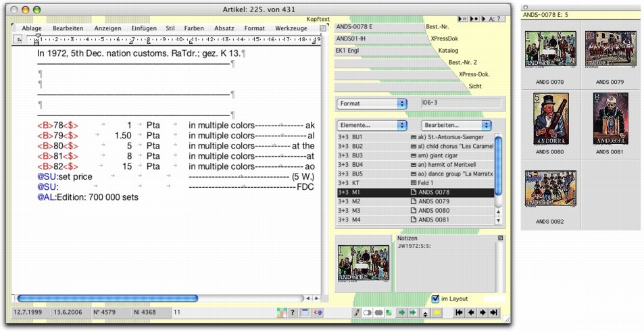644x331 pixels.
Task: Jump to the first record arrow
Action: 459,313
